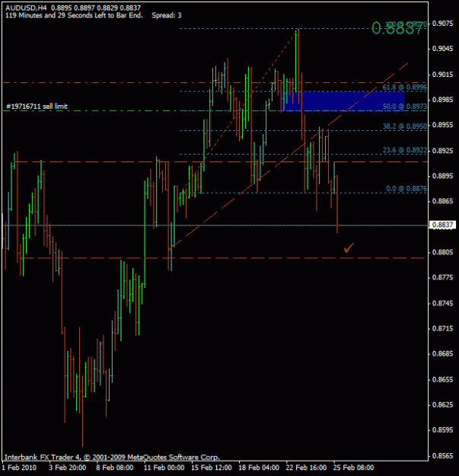Image resolution: width=459 pixels, height=476 pixels.
Task: Click the '8 Feb 08:00' time axis label
Action: 115,467
